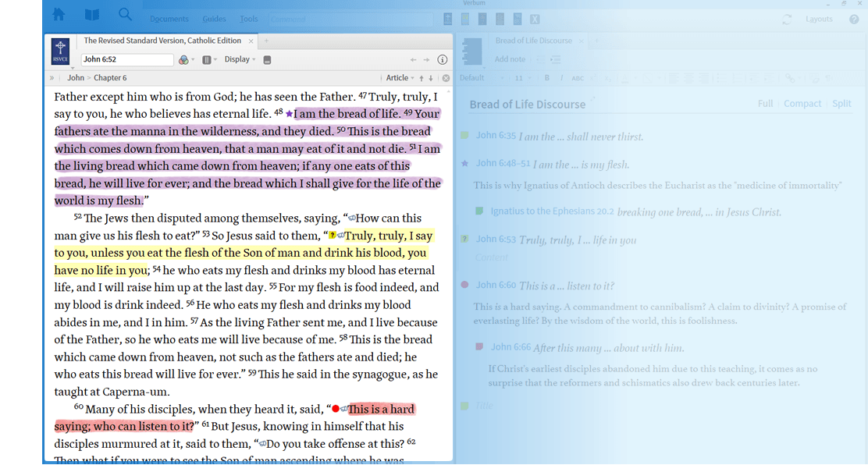The height and width of the screenshot is (465, 868).
Task: Close the Bread of Life Discourse tab
Action: [x=581, y=41]
